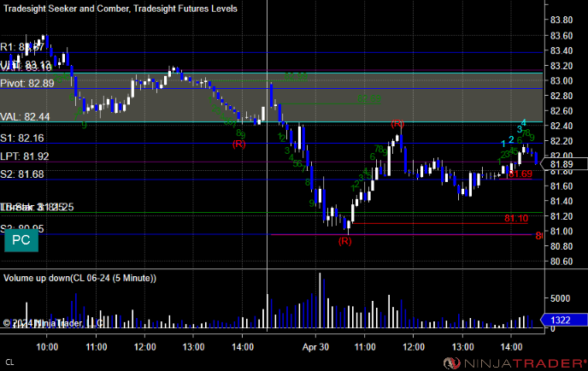This screenshot has height=371, width=588.
Task: Click the green 82.69 price label
Action: click(x=369, y=98)
